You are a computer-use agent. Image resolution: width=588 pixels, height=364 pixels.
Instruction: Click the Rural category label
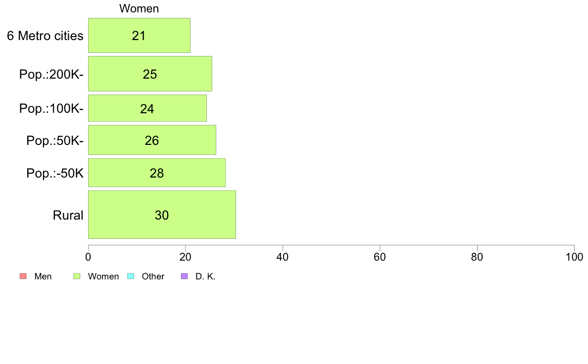[x=68, y=215]
